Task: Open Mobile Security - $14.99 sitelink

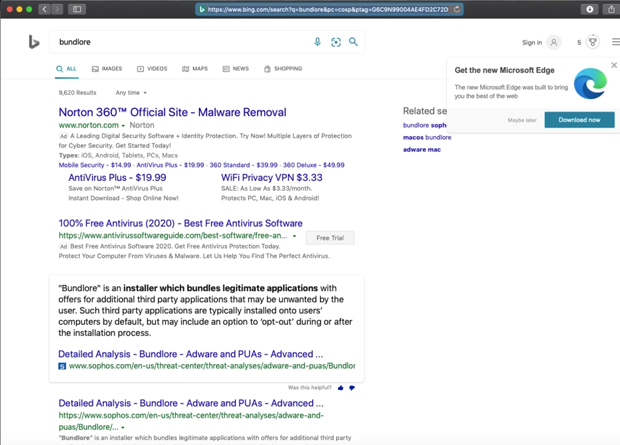Action: click(95, 165)
